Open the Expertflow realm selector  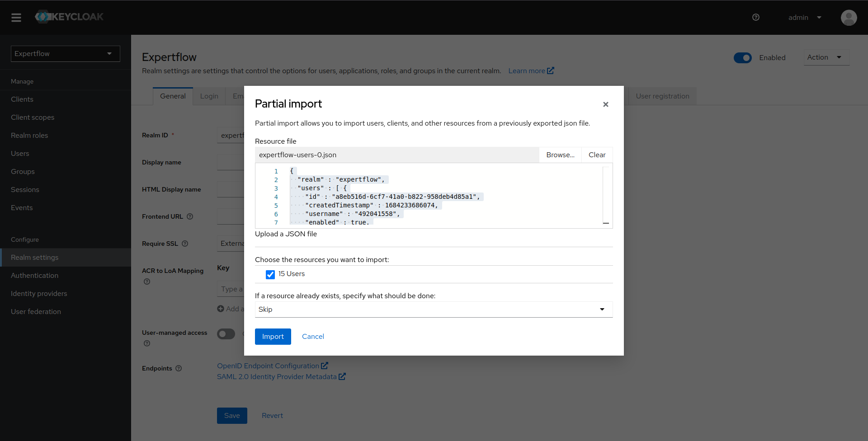tap(65, 53)
